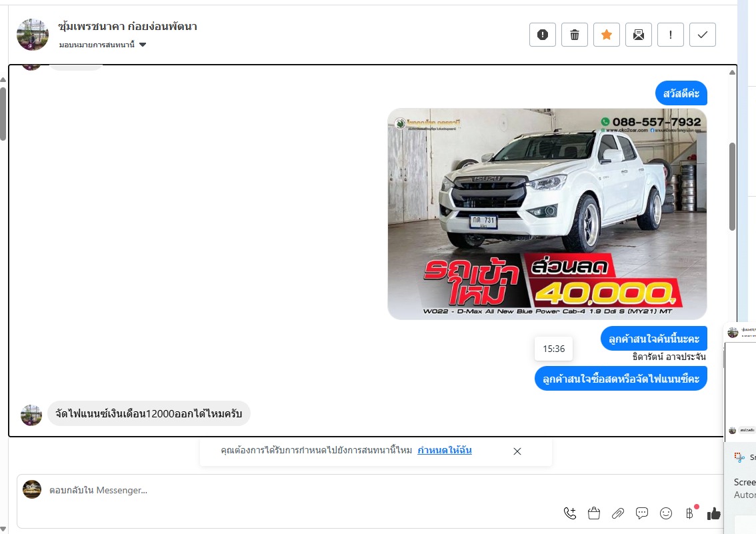The height and width of the screenshot is (534, 756).
Task: Click the chat scrollbar up arrow
Action: pyautogui.click(x=732, y=72)
